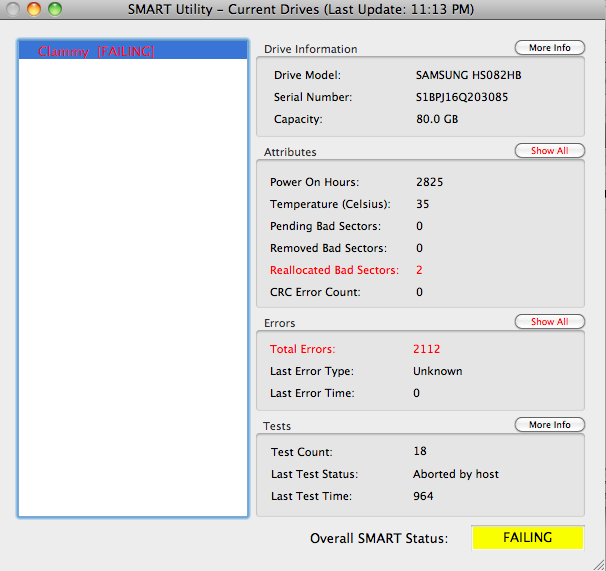Click the Reallocated Bad Sectors value 2

click(419, 270)
